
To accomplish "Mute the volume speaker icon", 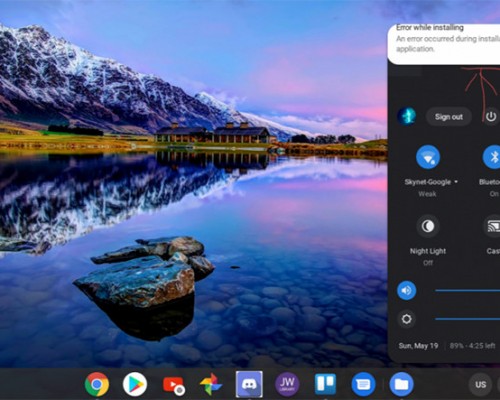I will coord(406,290).
